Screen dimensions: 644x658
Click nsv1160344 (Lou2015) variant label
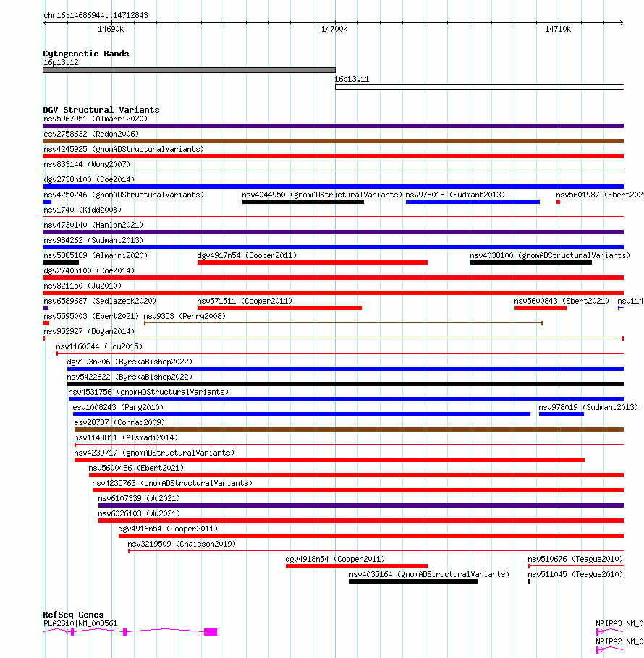tap(100, 346)
